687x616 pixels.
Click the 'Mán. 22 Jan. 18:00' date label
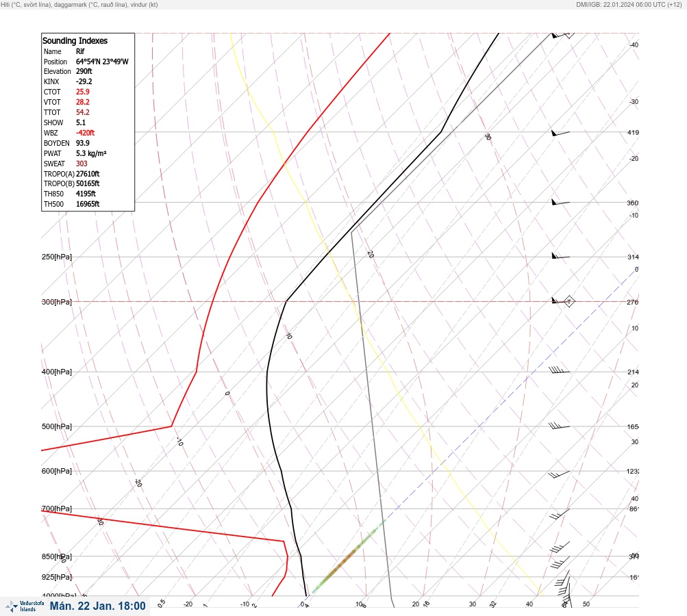pyautogui.click(x=98, y=606)
